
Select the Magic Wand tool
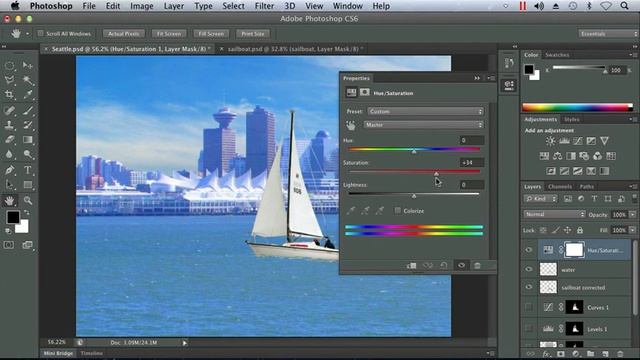(27, 80)
